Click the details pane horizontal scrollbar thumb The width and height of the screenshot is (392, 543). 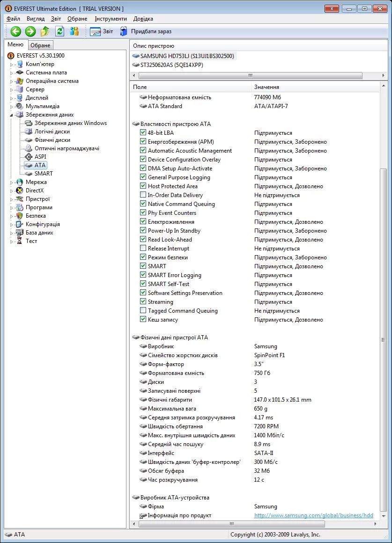pos(232,524)
